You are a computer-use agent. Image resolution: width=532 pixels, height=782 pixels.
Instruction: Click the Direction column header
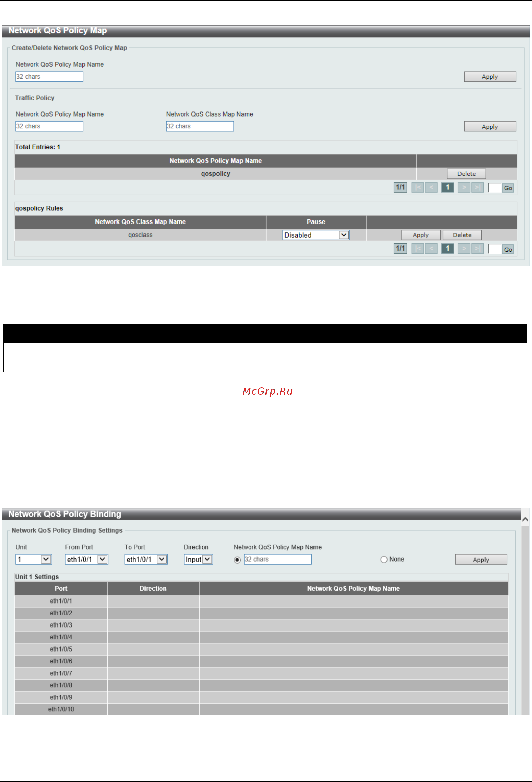pyautogui.click(x=153, y=589)
